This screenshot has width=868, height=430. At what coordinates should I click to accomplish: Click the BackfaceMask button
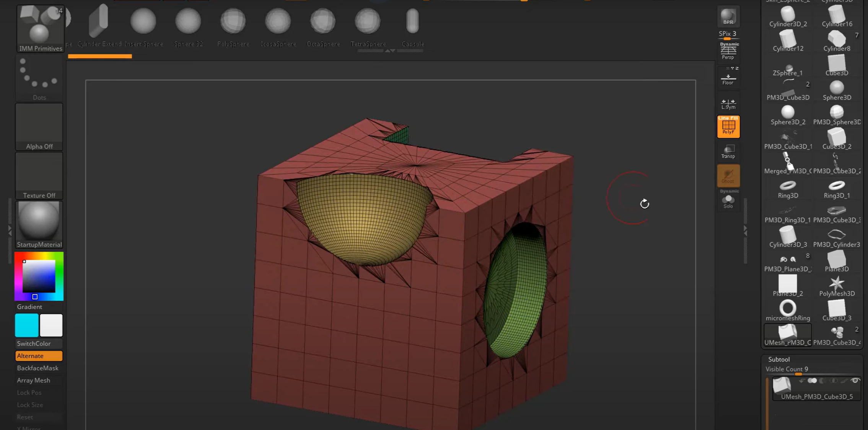(x=37, y=368)
